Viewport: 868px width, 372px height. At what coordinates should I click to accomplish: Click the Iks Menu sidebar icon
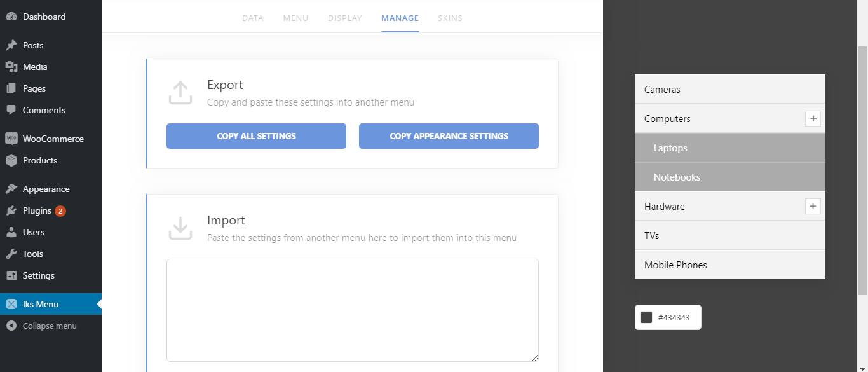(11, 304)
